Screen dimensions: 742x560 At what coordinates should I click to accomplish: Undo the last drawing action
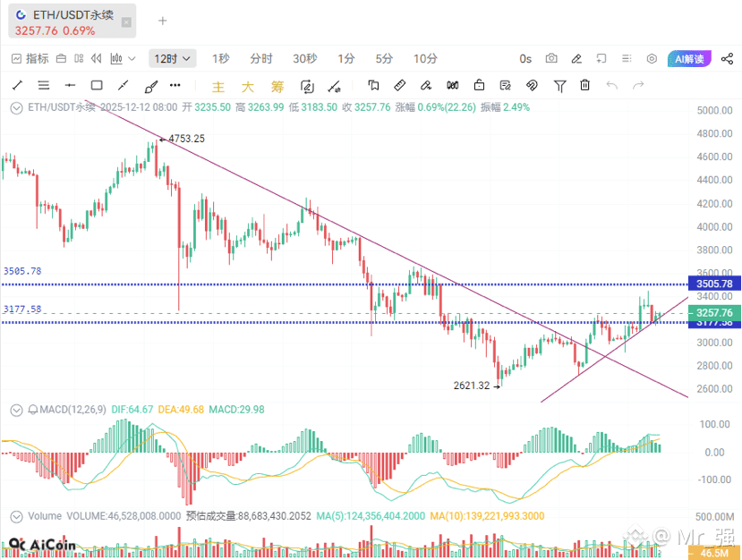coord(612,86)
